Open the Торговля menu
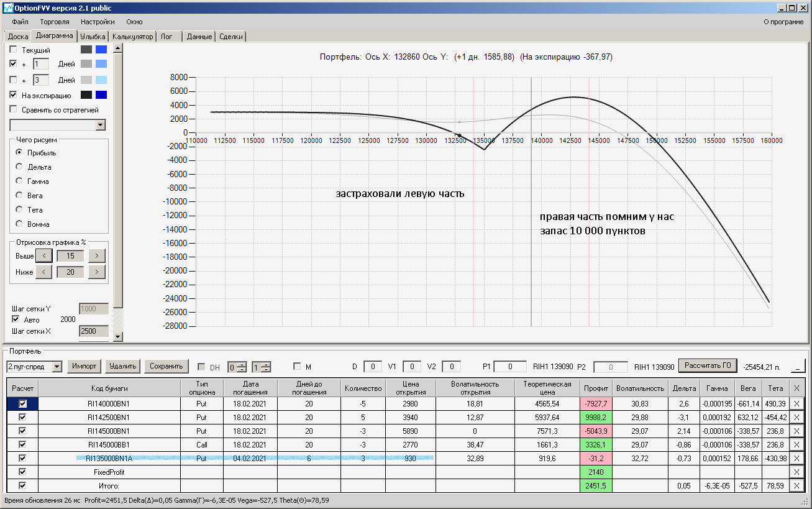Image resolution: width=812 pixels, height=509 pixels. [x=55, y=22]
